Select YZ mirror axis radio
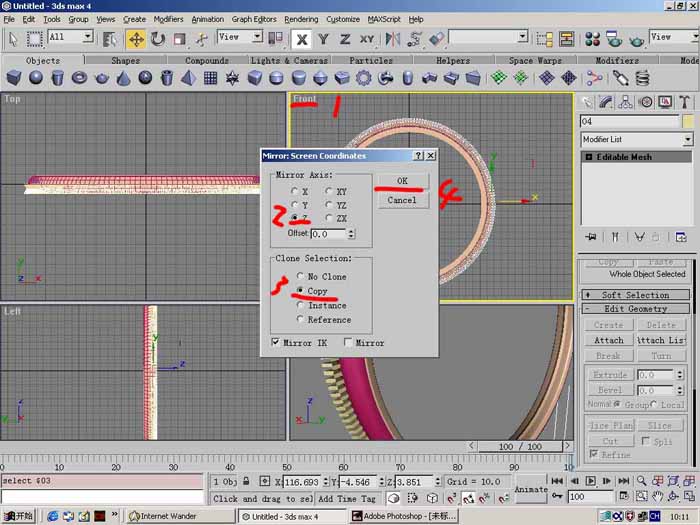This screenshot has height=525, width=700. tap(329, 204)
